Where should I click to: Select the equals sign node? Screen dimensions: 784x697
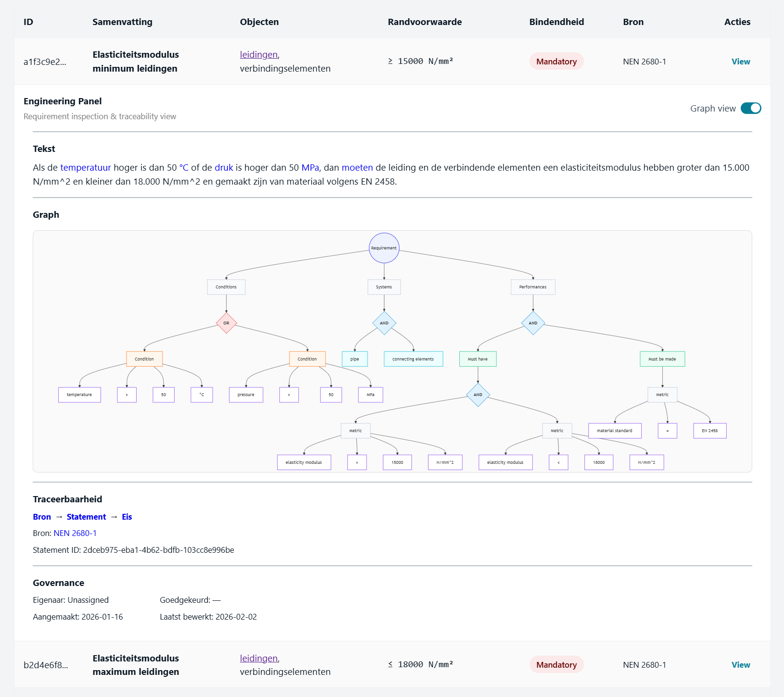[668, 431]
